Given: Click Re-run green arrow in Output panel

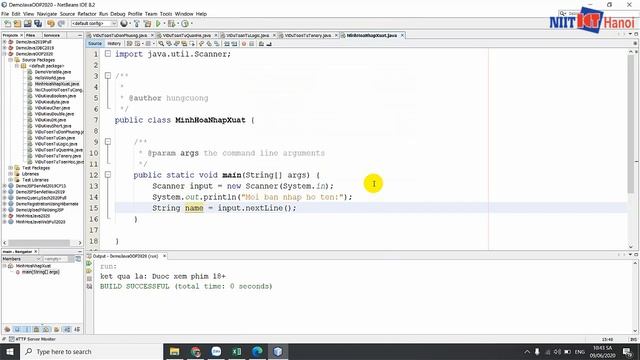Looking at the screenshot, I should pos(89,264).
